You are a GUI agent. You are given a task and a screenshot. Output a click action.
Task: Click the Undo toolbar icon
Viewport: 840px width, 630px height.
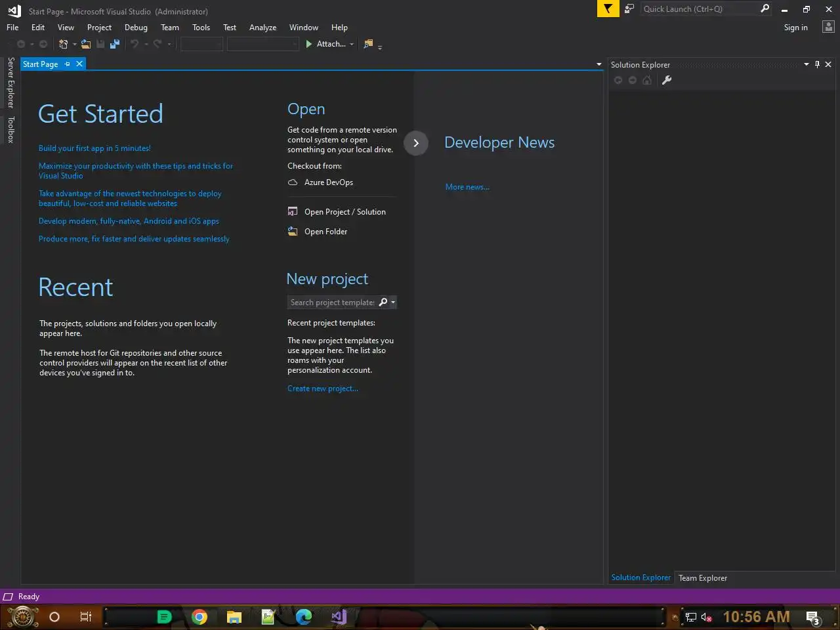(x=135, y=44)
